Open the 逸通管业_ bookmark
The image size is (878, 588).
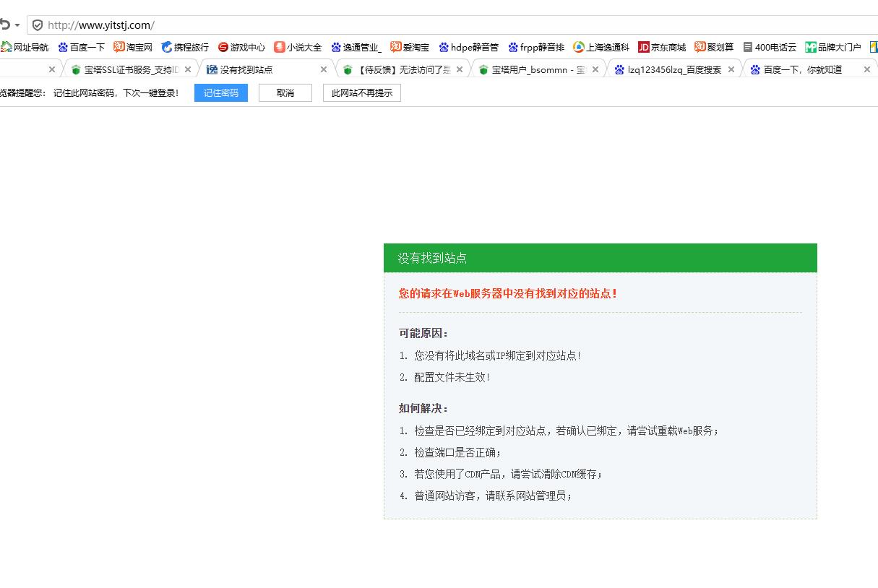tap(356, 47)
